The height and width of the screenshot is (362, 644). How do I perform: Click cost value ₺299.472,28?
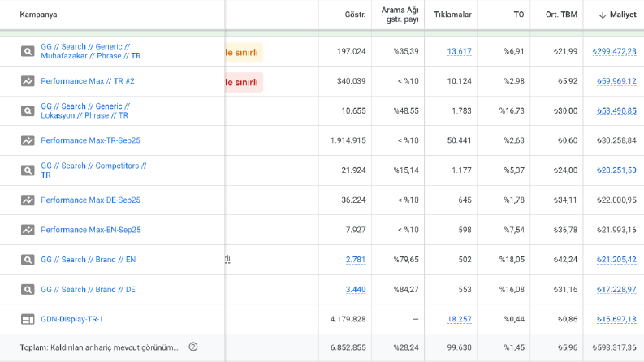(614, 51)
